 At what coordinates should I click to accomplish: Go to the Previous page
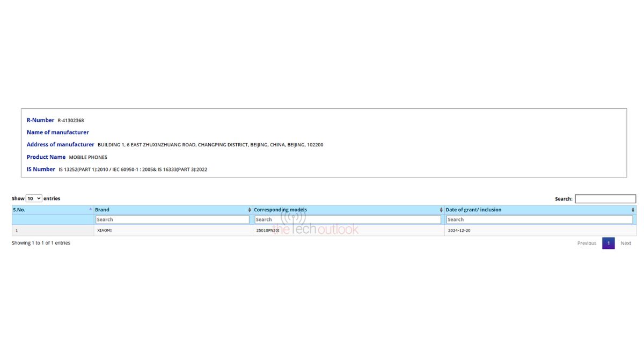(587, 243)
